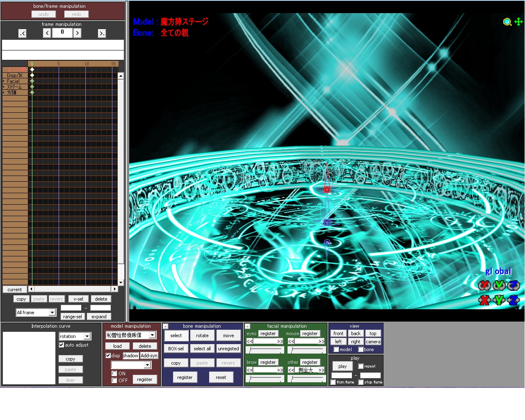This screenshot has height=420, width=525.
Task: Click the front view button
Action: pos(338,333)
